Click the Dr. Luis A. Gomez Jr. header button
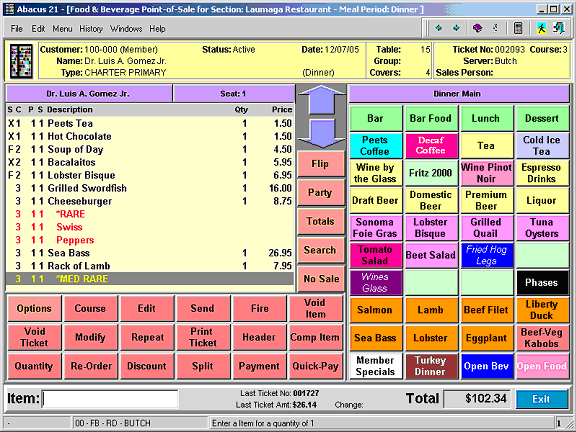 point(89,94)
